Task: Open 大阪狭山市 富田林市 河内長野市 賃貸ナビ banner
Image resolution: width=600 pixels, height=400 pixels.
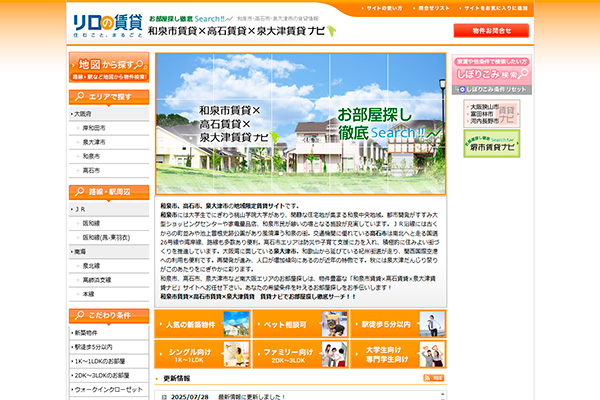Action: point(492,113)
